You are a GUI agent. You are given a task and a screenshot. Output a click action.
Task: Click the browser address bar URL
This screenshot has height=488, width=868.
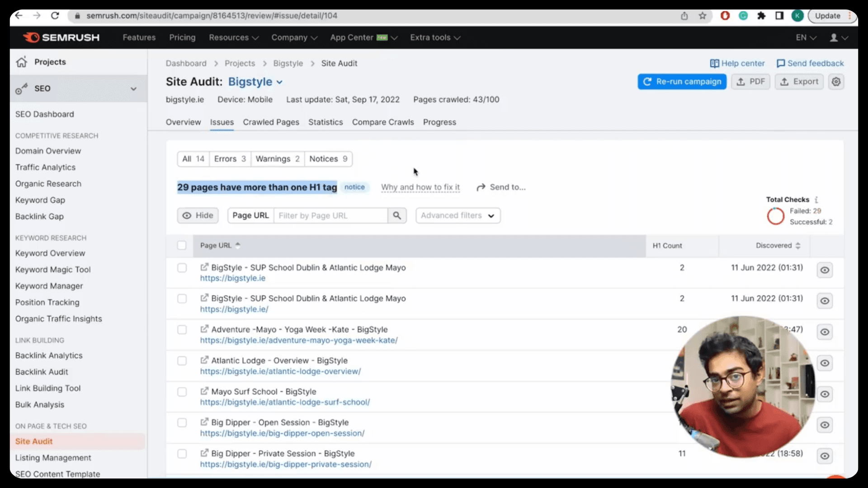pyautogui.click(x=212, y=16)
